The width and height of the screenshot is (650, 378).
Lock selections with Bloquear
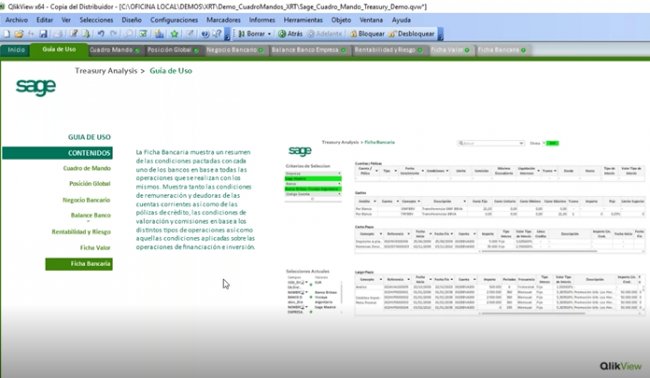[367, 34]
